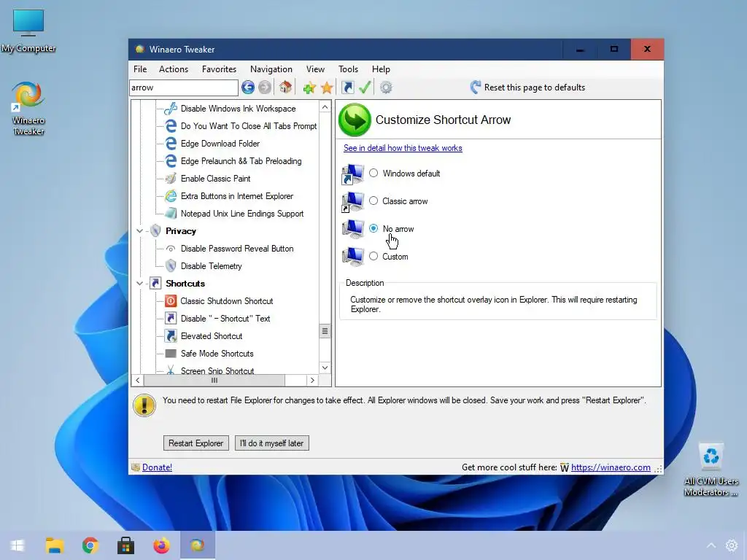Click Extra Buttons Internet Explorer icon

[171, 196]
